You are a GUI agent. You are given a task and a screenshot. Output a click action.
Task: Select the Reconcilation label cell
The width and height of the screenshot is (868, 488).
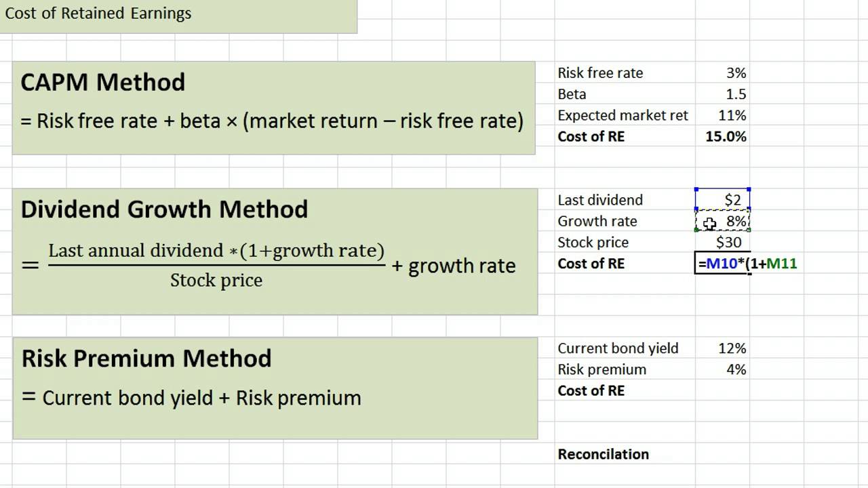click(x=603, y=454)
